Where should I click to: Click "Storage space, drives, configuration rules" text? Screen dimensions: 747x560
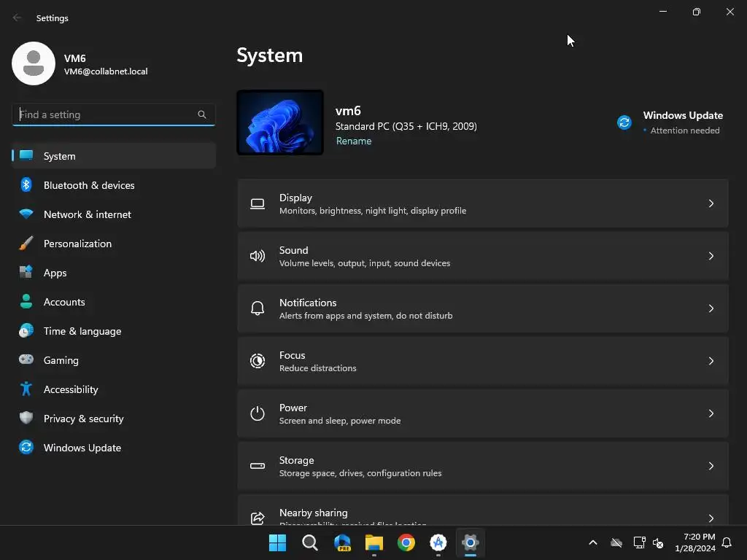[360, 472]
